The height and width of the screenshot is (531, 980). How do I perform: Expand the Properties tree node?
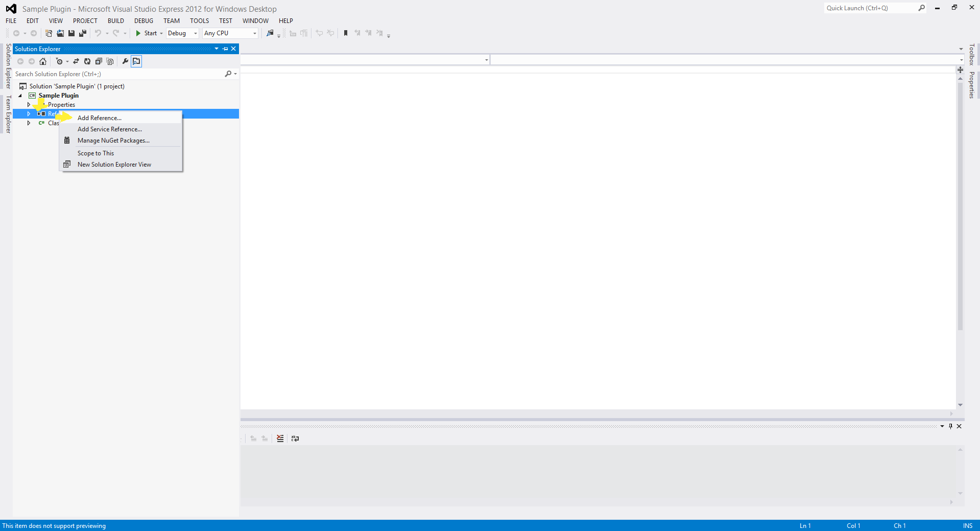(x=29, y=105)
